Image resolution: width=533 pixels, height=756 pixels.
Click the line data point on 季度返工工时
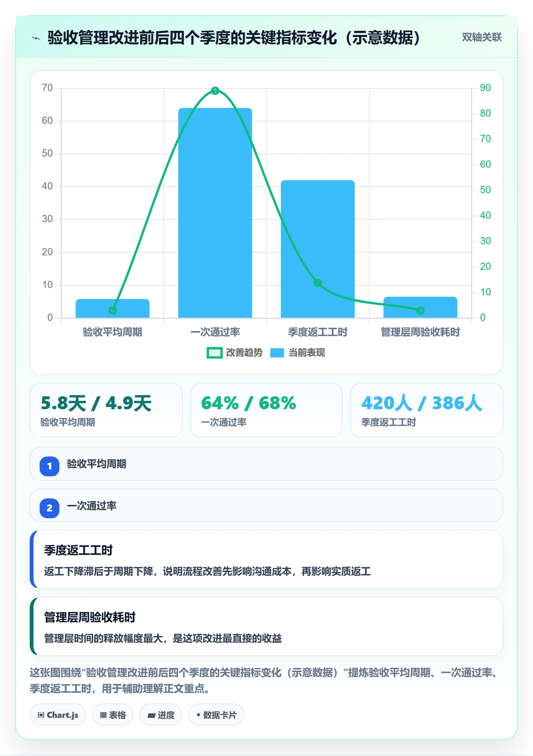(x=318, y=283)
